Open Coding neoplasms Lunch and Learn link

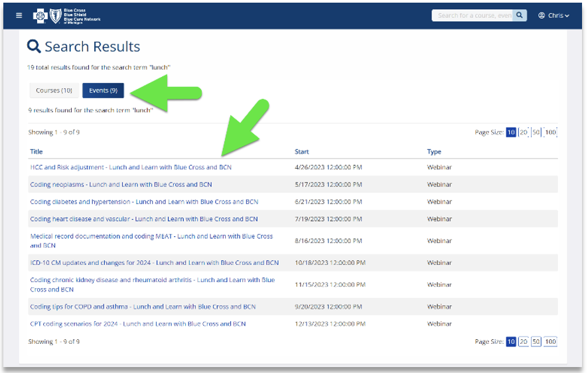[121, 185]
